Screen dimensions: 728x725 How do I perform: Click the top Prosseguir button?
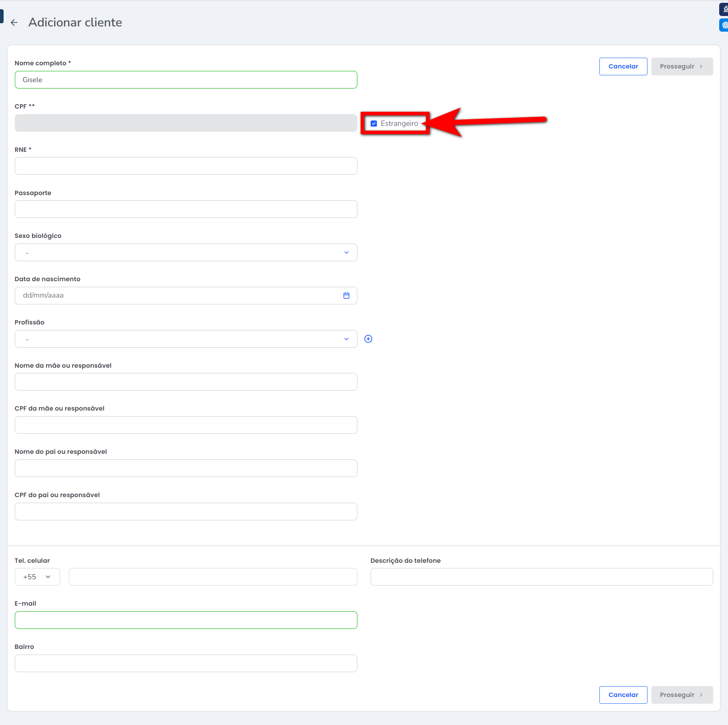[682, 66]
